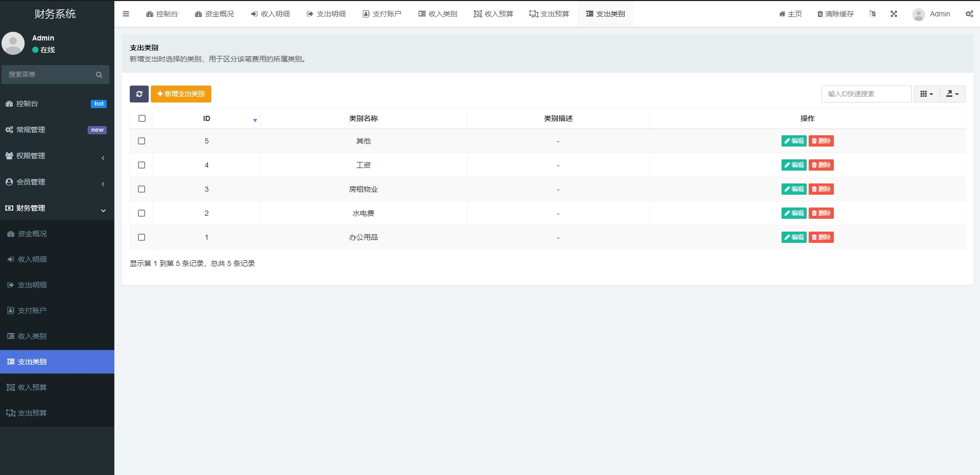Edit the 水电费 category
This screenshot has width=980, height=475.
(793, 213)
